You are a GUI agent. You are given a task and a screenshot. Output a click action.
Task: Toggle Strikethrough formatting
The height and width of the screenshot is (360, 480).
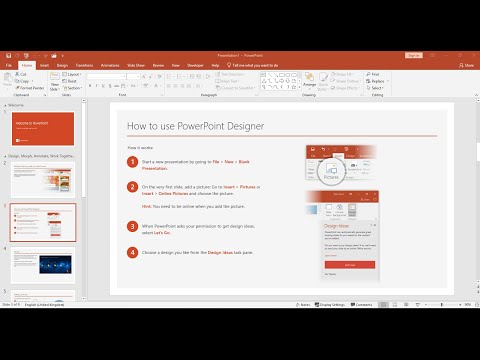116,86
